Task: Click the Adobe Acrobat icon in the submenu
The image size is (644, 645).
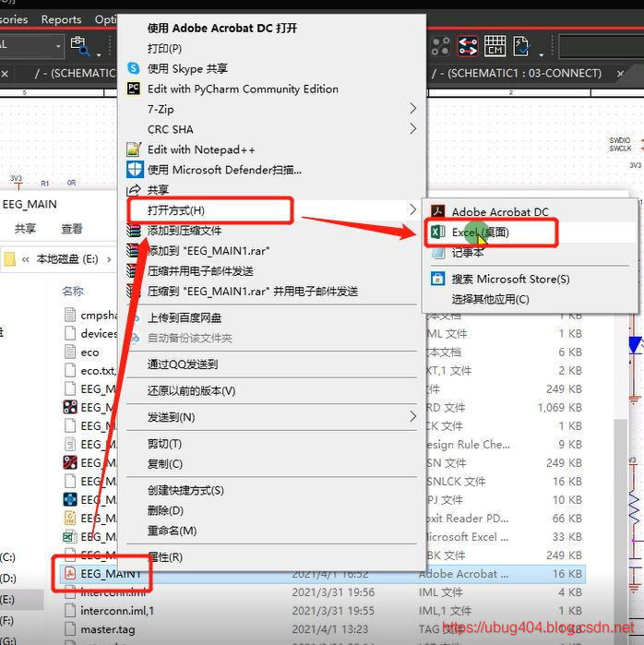Action: tap(437, 211)
